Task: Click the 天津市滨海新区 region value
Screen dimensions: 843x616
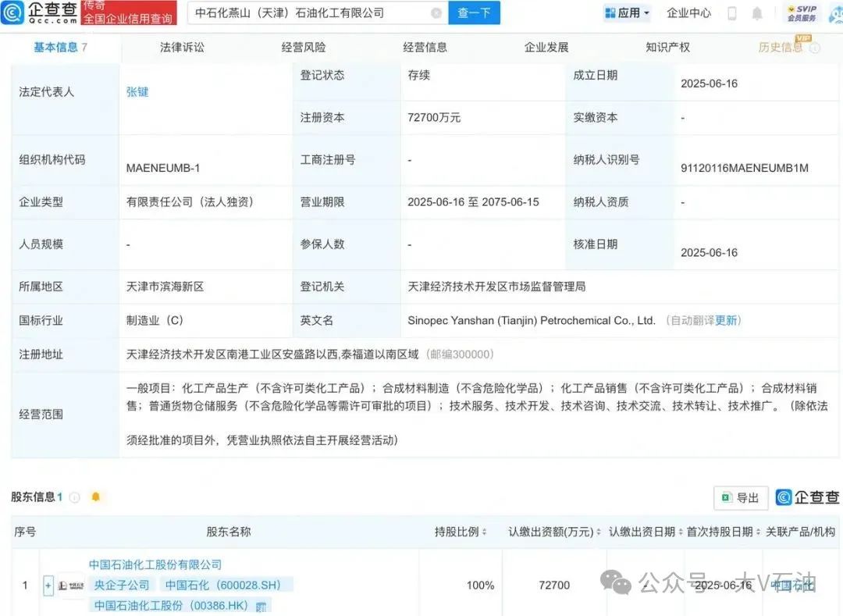Action: [165, 287]
